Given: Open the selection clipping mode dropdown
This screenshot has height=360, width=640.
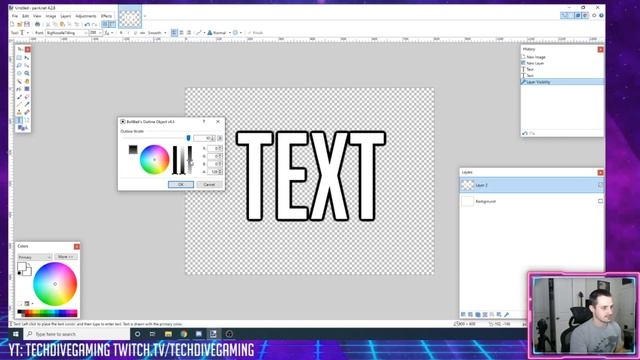Looking at the screenshot, I should tap(237, 33).
